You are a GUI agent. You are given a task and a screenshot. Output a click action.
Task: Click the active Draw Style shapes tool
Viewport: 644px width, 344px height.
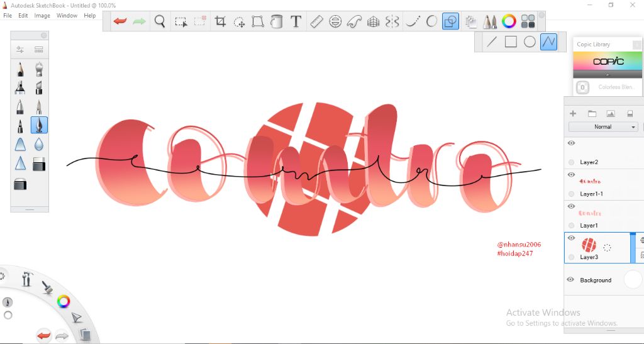point(450,21)
